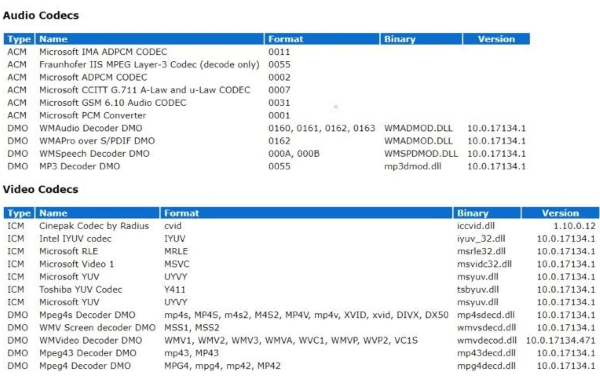Select Intel IYUV codec name

click(x=75, y=239)
